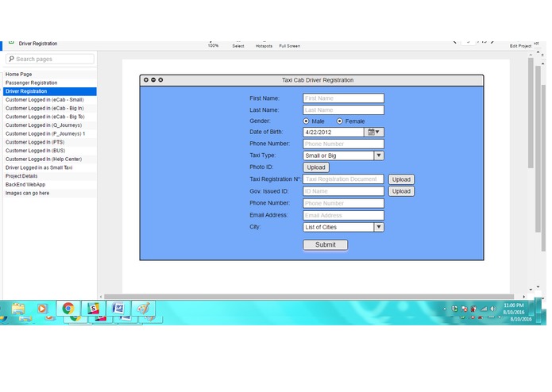Click the Full Screen toolbar item
The image size is (552, 392).
click(x=290, y=46)
